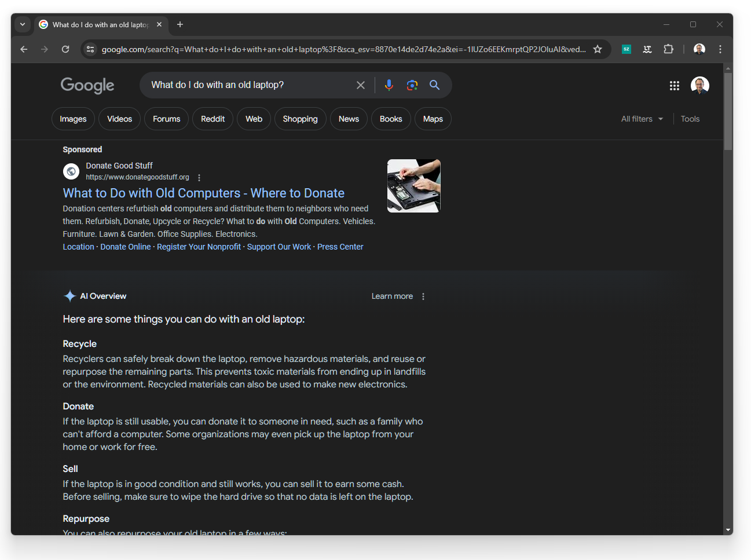Filter results by Reddit
Screen dimensions: 751x560
[213, 119]
